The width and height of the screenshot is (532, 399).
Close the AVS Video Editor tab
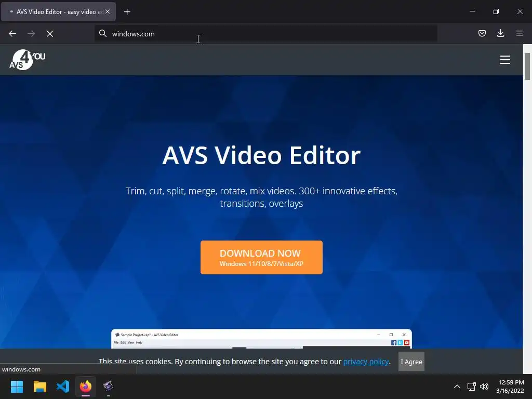[x=108, y=11]
